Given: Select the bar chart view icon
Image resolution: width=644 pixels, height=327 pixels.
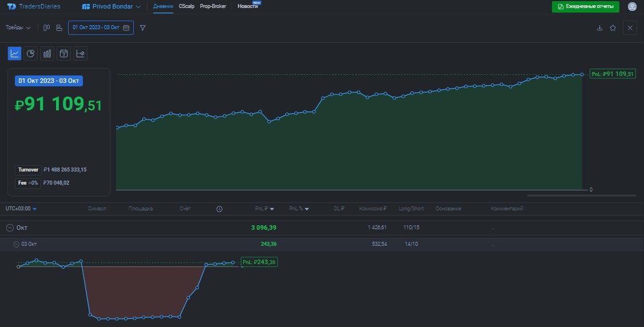Looking at the screenshot, I should [x=47, y=53].
